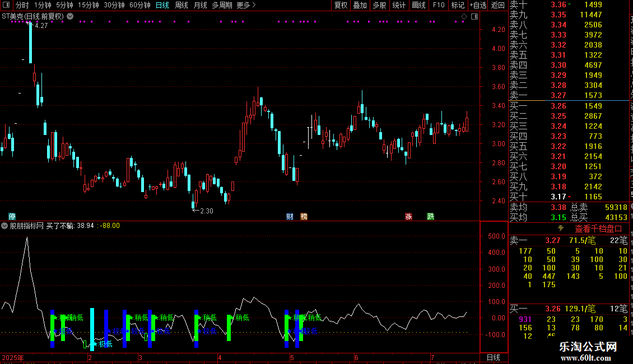
Task: Click the 买一 price 3.26 in order book
Action: [x=558, y=106]
